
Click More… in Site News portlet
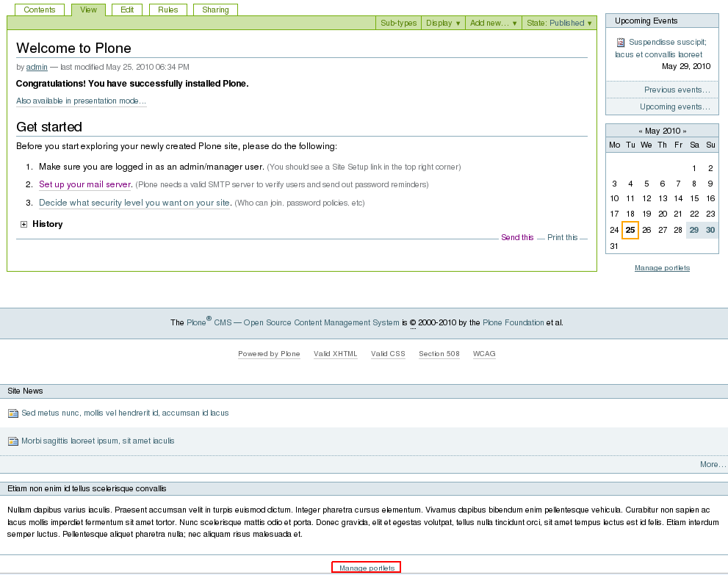[x=713, y=464]
